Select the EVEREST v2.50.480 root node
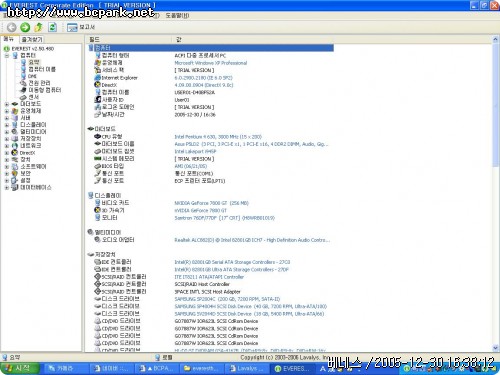 [33, 49]
